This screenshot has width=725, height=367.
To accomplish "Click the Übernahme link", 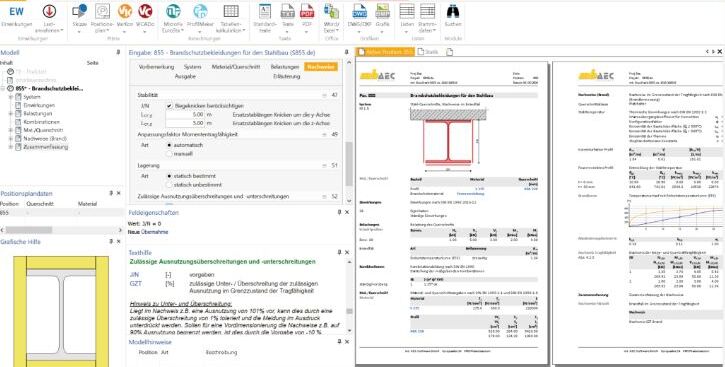I will tap(154, 232).
